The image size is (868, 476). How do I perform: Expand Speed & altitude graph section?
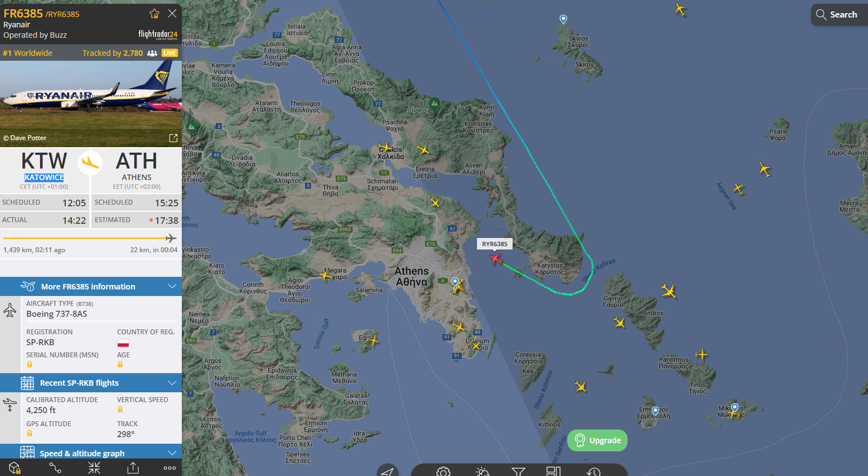91,452
